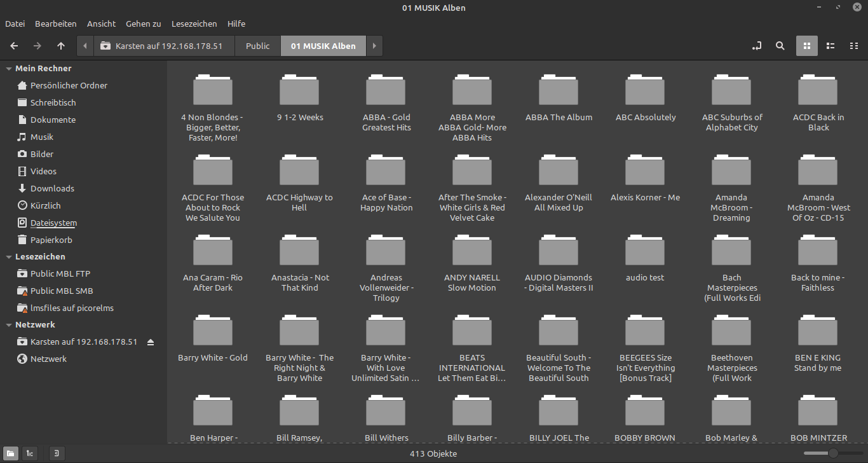868x463 pixels.
Task: Select the 9 1-2 Weeks folder
Action: (300, 99)
